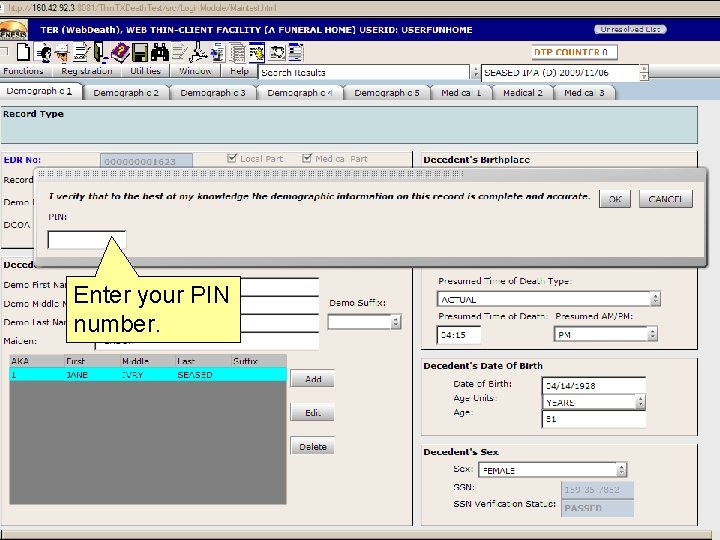Click the new blank record icon
The image size is (720, 540).
23,52
